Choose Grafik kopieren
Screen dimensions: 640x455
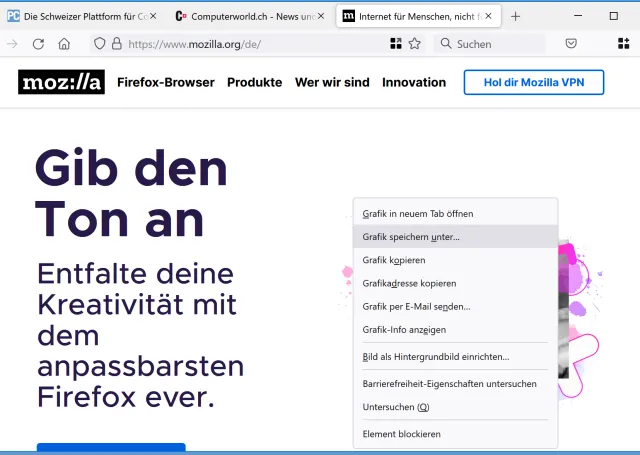coord(456,260)
